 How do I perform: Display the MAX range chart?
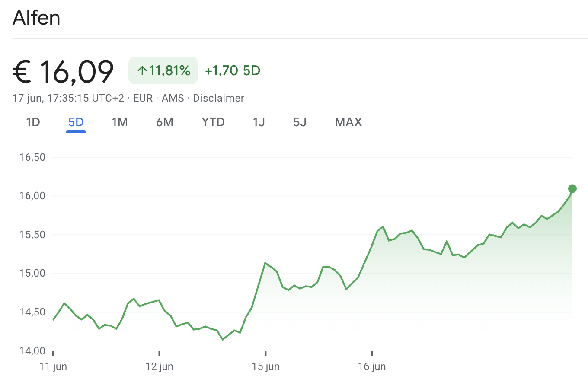tap(348, 122)
